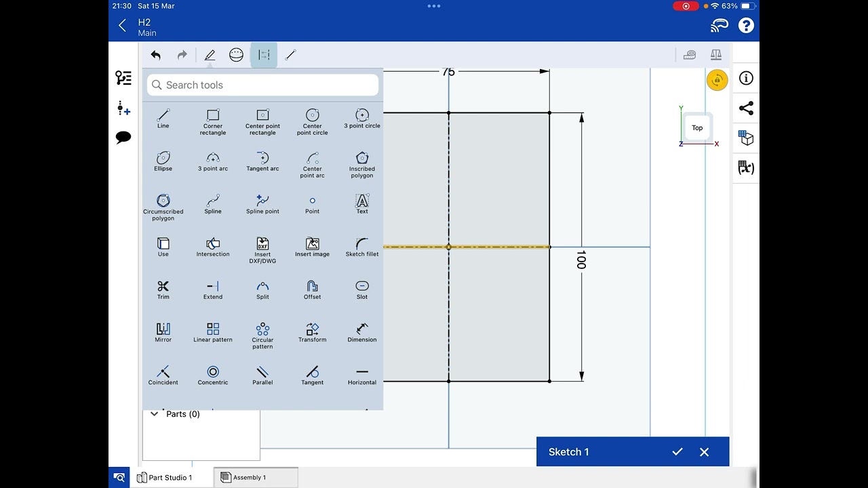Choose the Circumscribed polygon tool

coord(163,207)
